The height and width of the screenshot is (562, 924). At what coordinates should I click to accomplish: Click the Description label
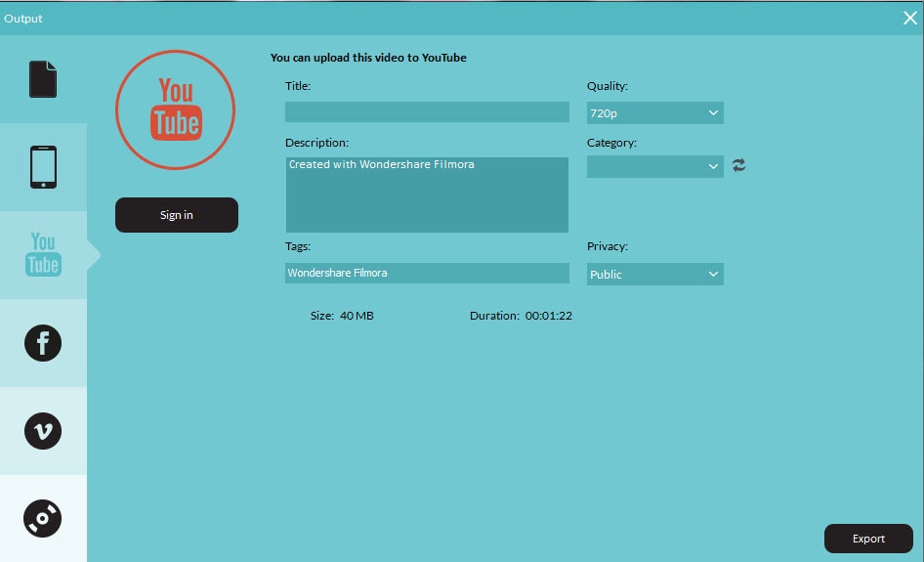click(x=316, y=143)
